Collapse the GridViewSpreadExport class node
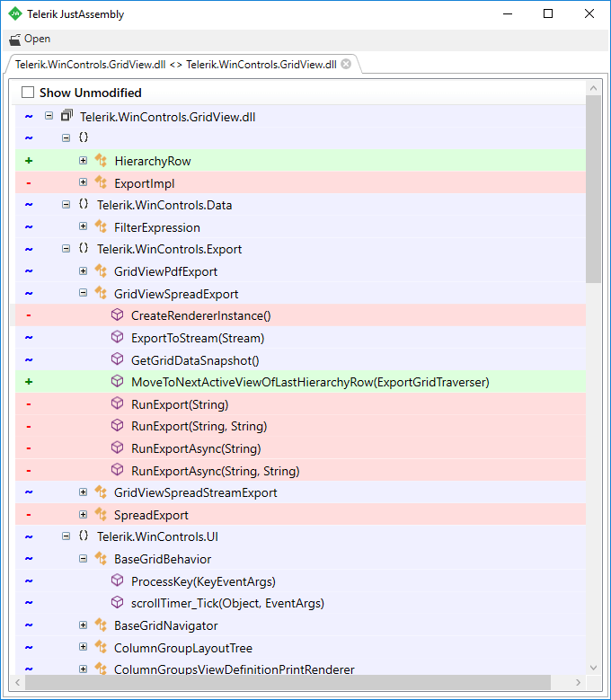611x700 pixels. point(83,293)
